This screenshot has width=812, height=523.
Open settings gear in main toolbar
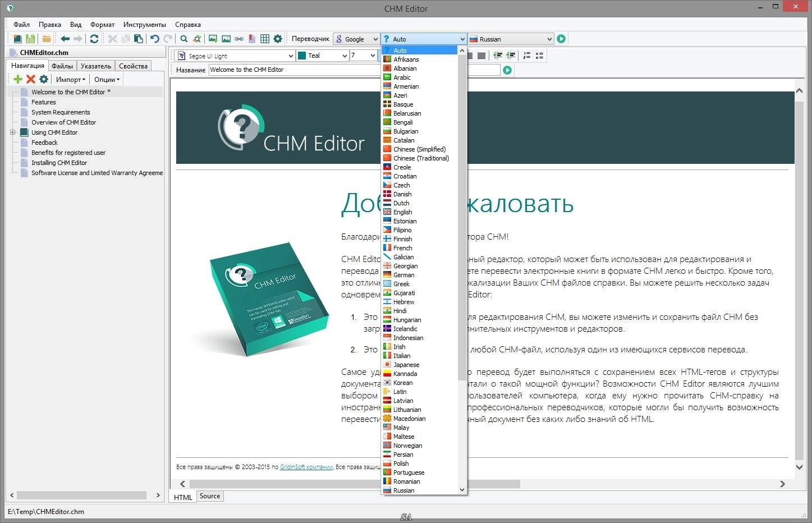[x=278, y=39]
